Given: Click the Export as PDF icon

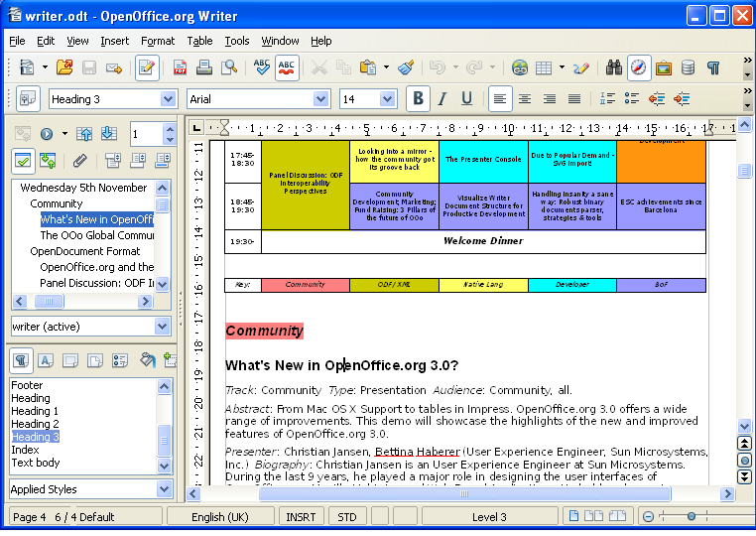Looking at the screenshot, I should (181, 68).
